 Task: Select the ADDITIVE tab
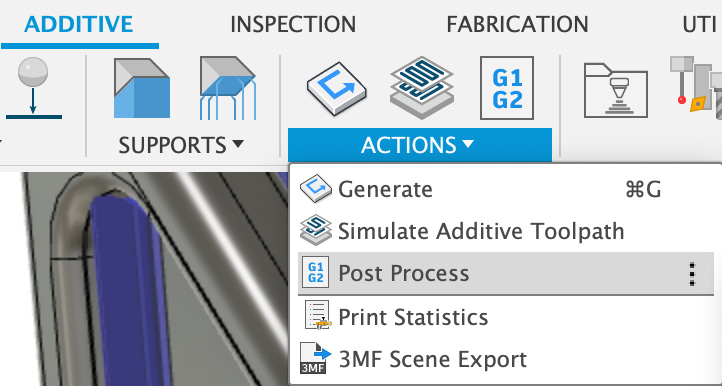click(79, 24)
